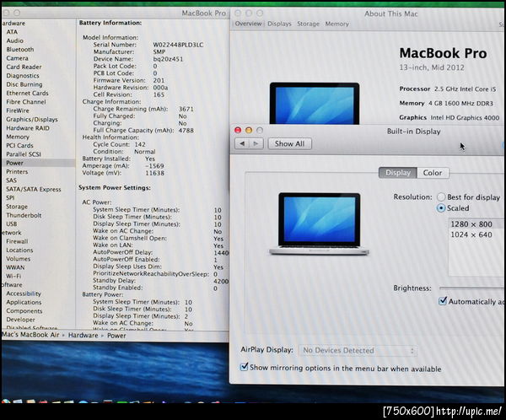Image resolution: width=506 pixels, height=420 pixels.
Task: Select Audio in hardware sidebar
Action: [15, 40]
